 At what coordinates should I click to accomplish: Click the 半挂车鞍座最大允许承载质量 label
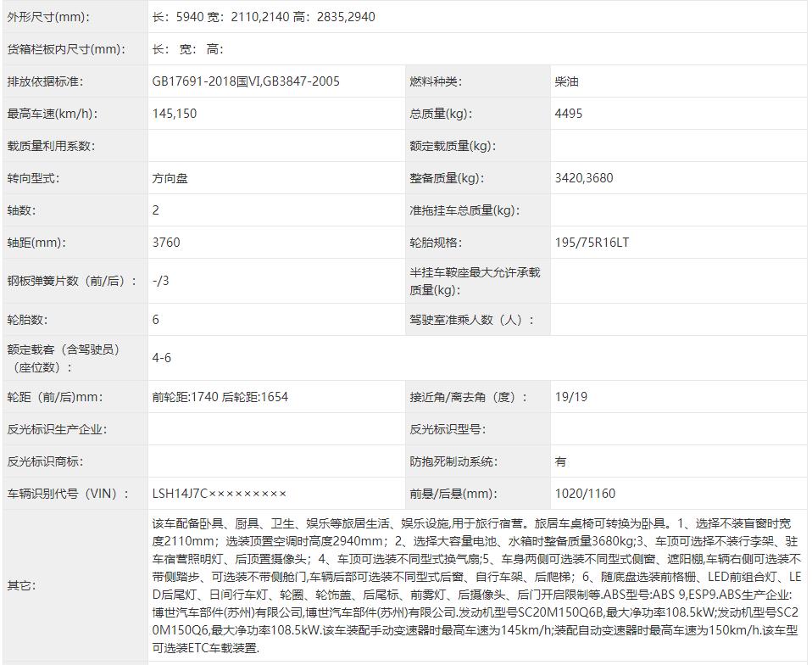pyautogui.click(x=475, y=281)
